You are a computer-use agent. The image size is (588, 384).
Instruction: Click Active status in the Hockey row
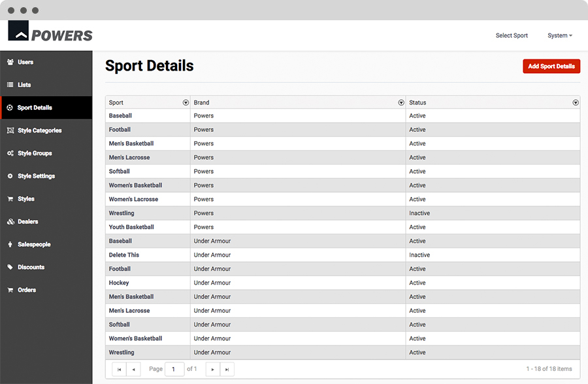point(417,283)
